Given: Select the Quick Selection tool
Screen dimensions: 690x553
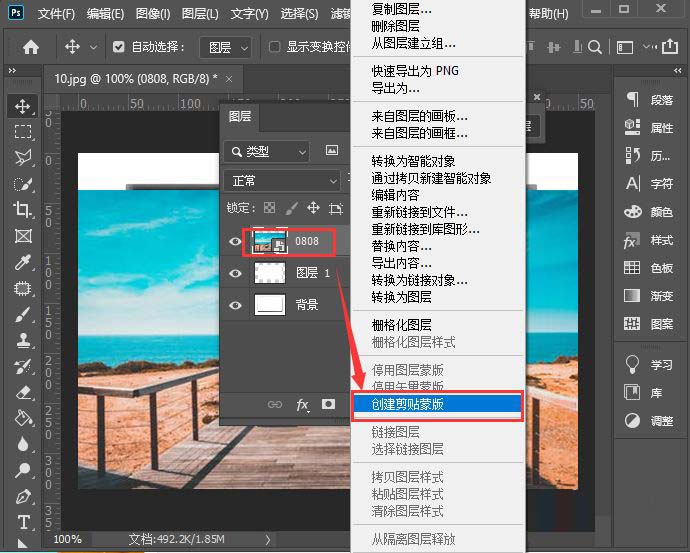Looking at the screenshot, I should click(22, 184).
